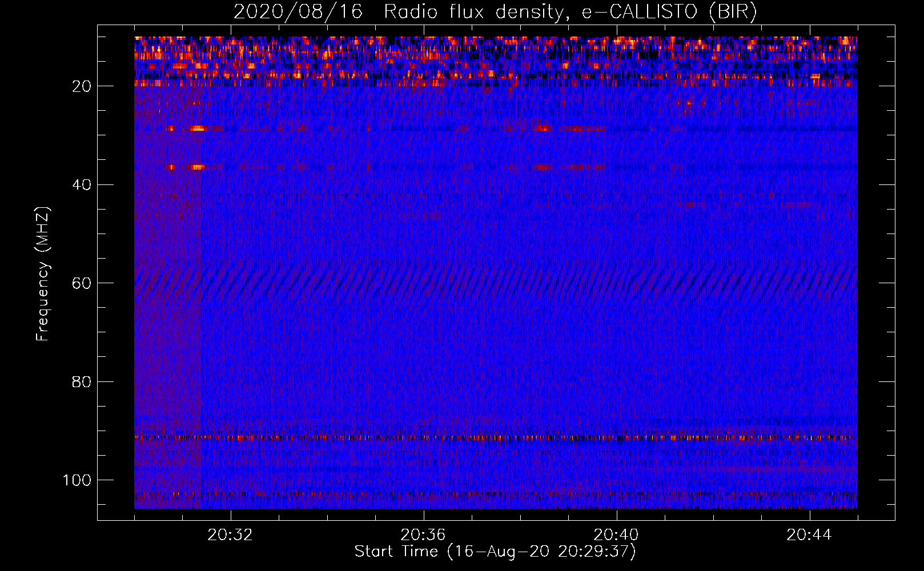Click the 20:40 time tick label
Viewport: 924px width, 571px height.
pyautogui.click(x=616, y=535)
